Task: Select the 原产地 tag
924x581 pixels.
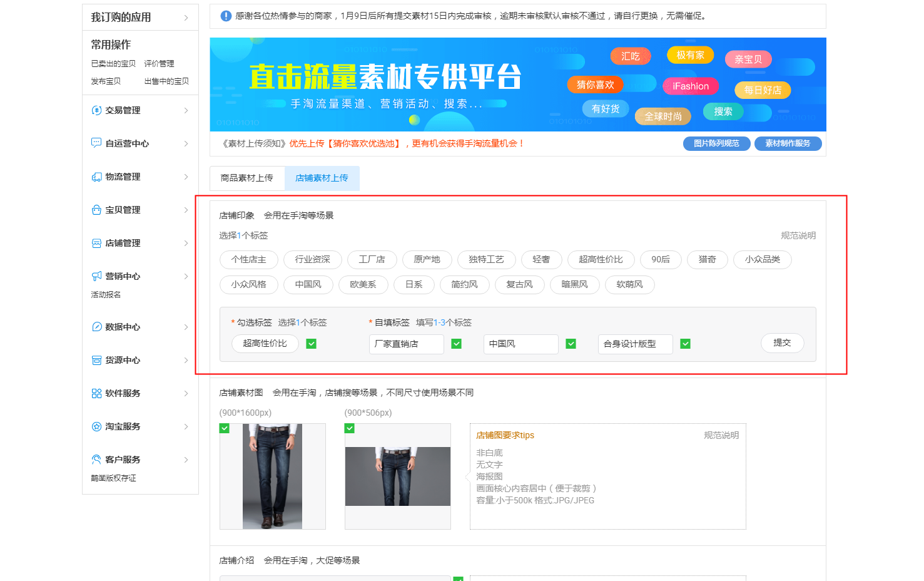Action: pos(427,260)
